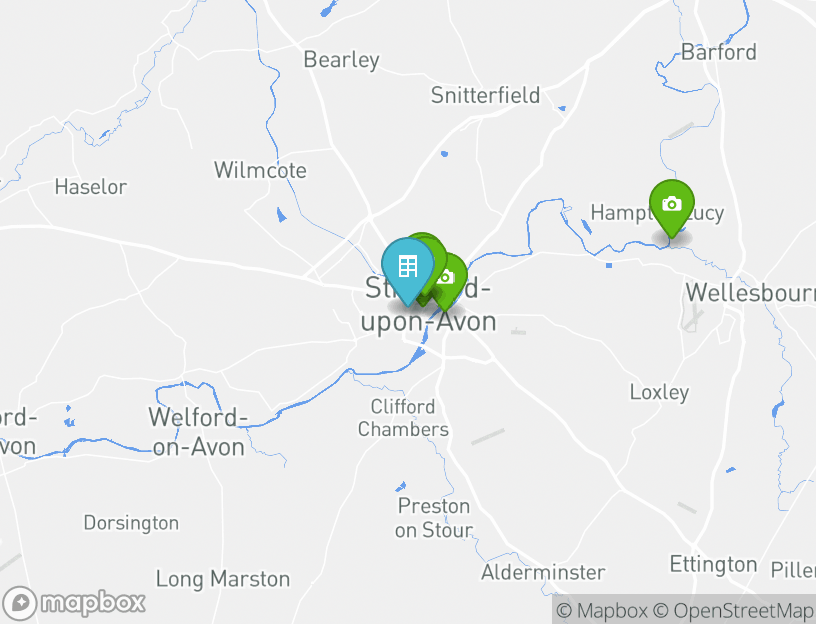The height and width of the screenshot is (624, 816).
Task: Select the Long Marston label
Action: (x=223, y=579)
